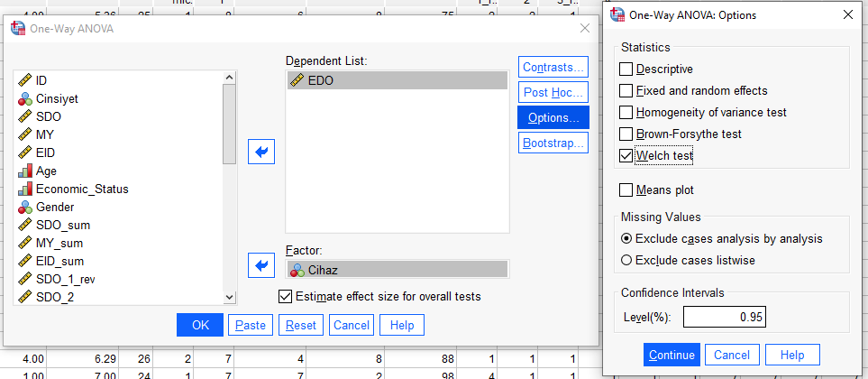Select Exclude cases listwise radio button

pyautogui.click(x=626, y=260)
